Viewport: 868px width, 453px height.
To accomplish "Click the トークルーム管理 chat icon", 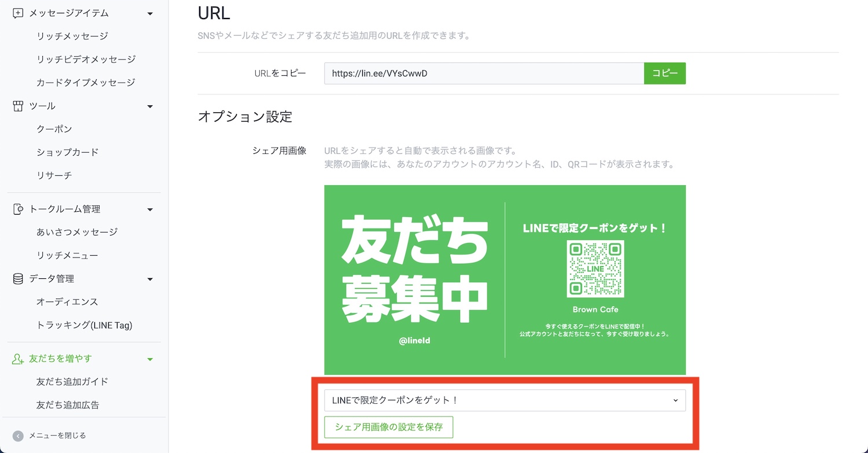I will click(x=18, y=209).
